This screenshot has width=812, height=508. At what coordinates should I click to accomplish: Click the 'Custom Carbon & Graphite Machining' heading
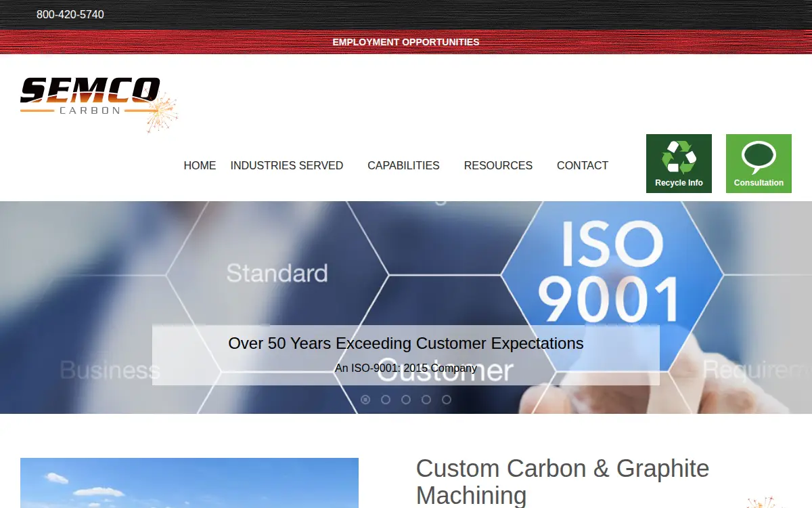point(562,482)
